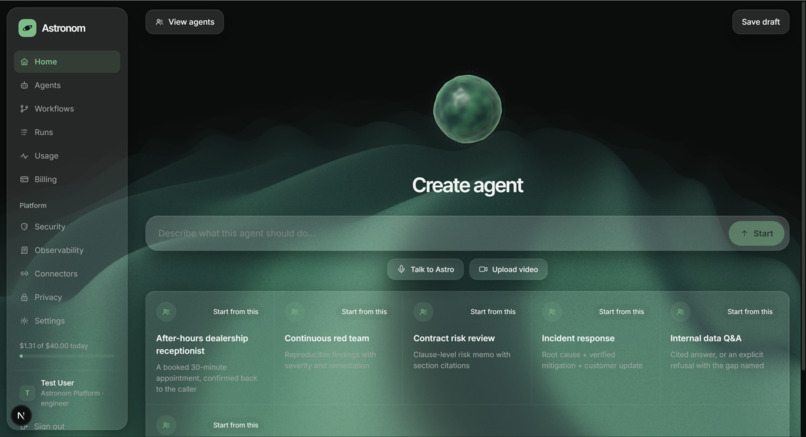Click the Internal data Q&A card icon
The image size is (806, 437).
[680, 312]
